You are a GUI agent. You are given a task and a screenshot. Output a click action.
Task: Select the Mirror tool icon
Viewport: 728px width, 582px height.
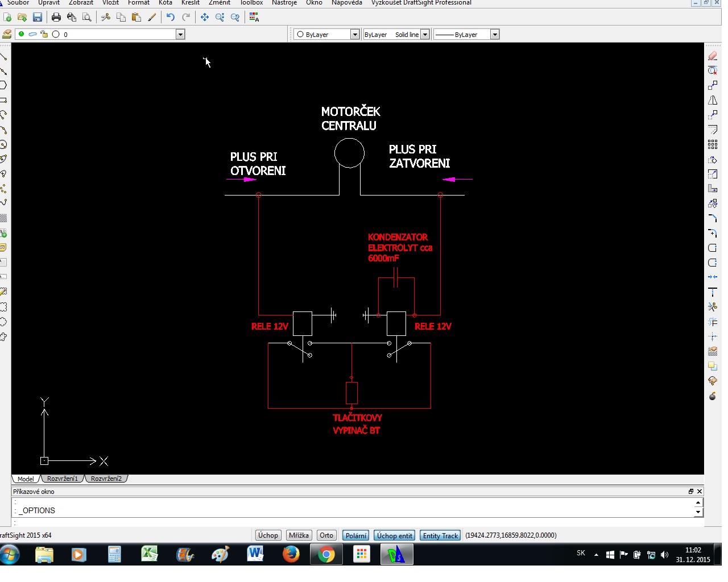pos(712,100)
